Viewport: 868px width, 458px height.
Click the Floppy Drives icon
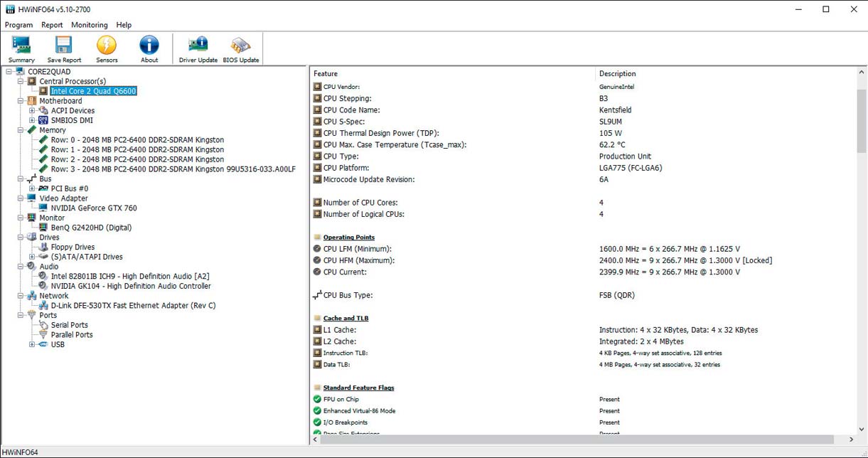click(x=43, y=247)
